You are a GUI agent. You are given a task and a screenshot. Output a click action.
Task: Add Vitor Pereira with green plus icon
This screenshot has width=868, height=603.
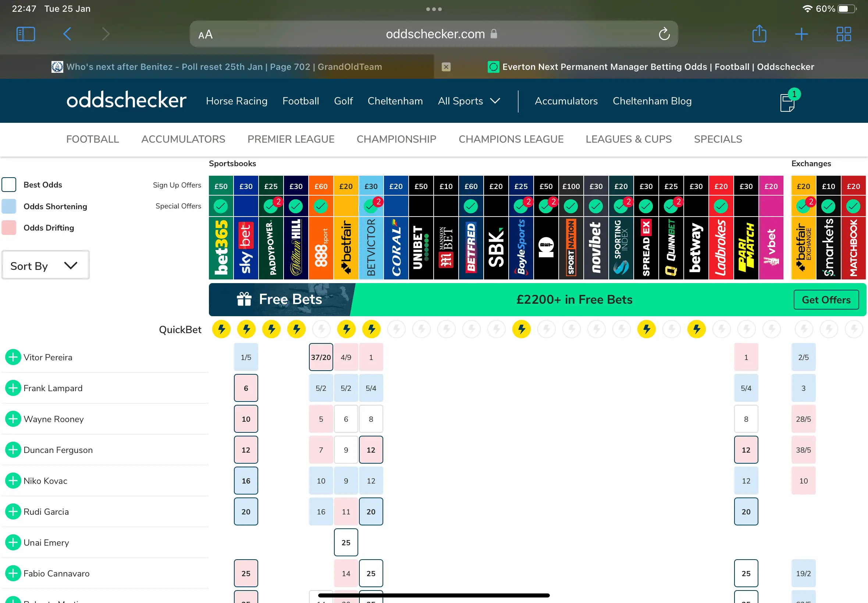(x=13, y=357)
